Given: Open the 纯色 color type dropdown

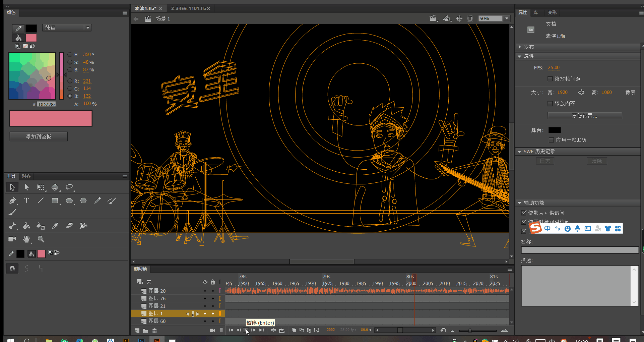Looking at the screenshot, I should (88, 27).
